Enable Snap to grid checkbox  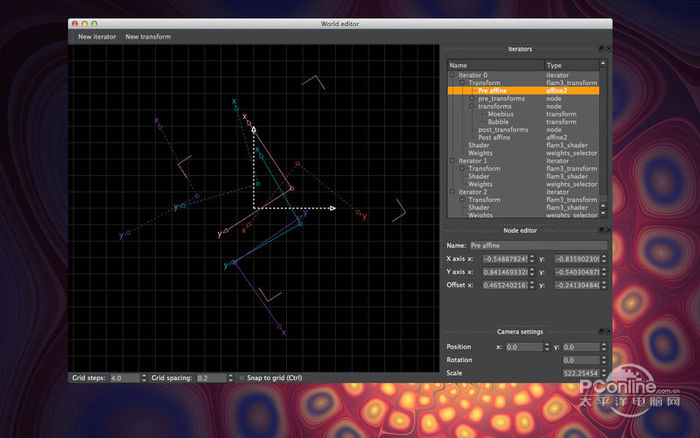coord(242,378)
